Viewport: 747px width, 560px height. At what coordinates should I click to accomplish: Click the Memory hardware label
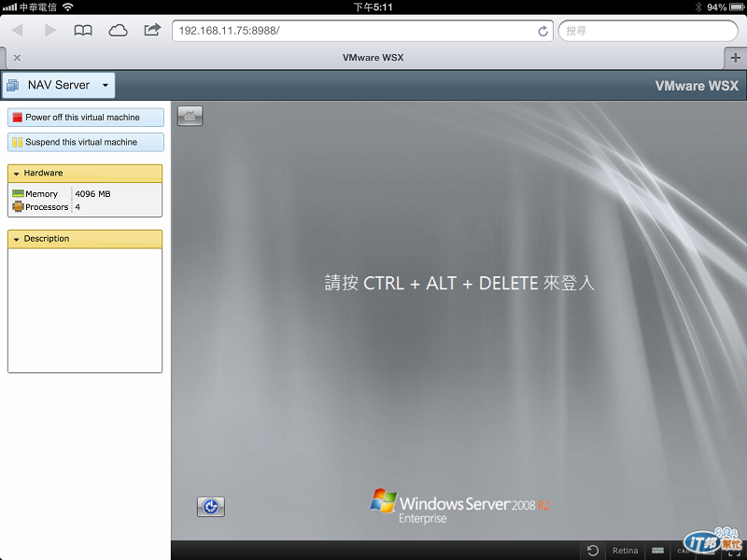pyautogui.click(x=41, y=194)
